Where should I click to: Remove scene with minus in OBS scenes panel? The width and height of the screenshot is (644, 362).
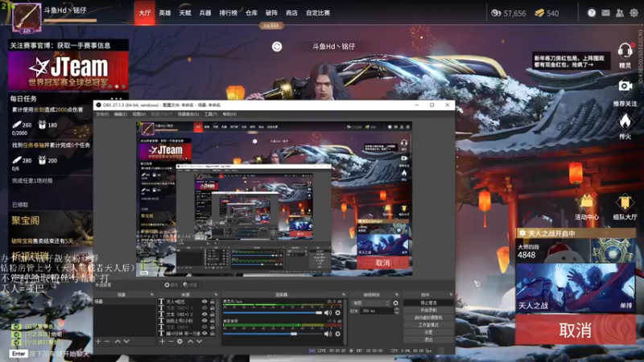[x=107, y=341]
